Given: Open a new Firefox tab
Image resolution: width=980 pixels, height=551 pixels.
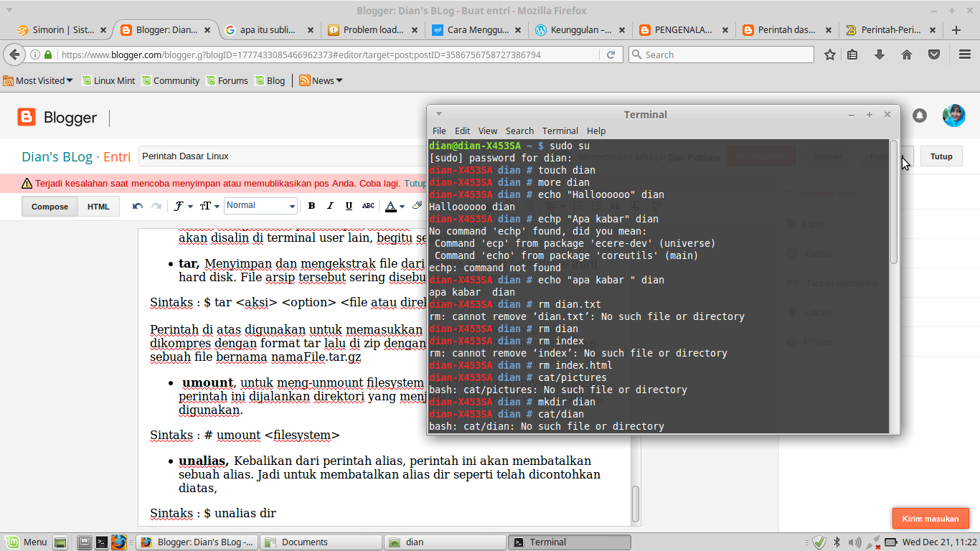Looking at the screenshot, I should 956,30.
